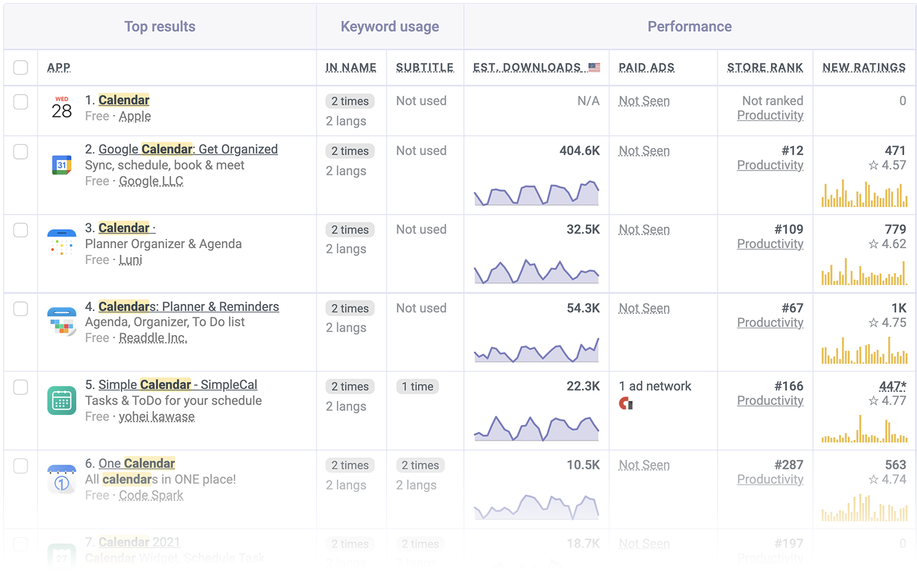
Task: Click 2 times in-name badge for Apple Calendar
Action: (x=350, y=101)
